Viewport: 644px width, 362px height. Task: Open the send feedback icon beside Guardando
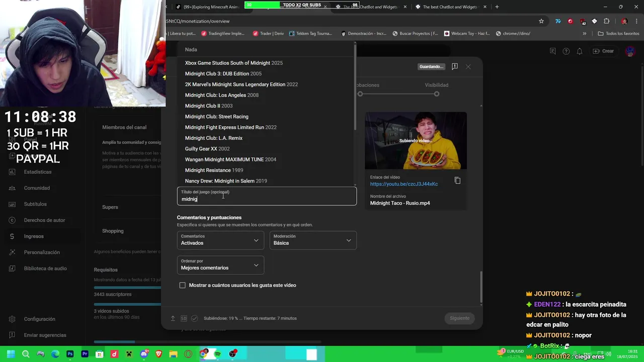(454, 66)
